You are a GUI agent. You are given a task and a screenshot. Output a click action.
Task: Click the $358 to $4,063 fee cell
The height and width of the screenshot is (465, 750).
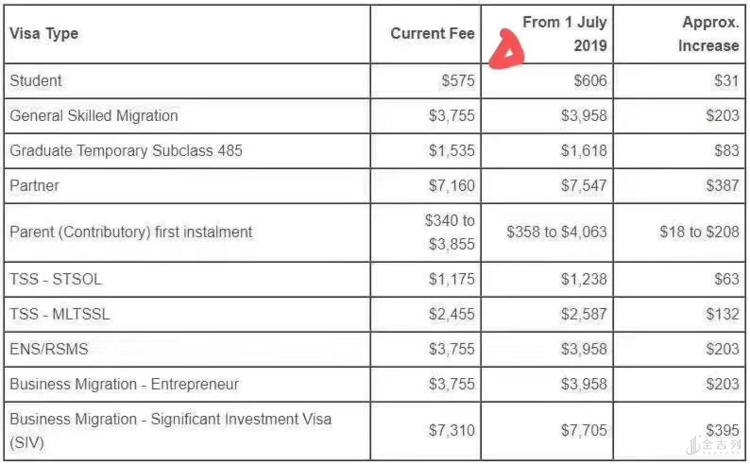pyautogui.click(x=556, y=232)
